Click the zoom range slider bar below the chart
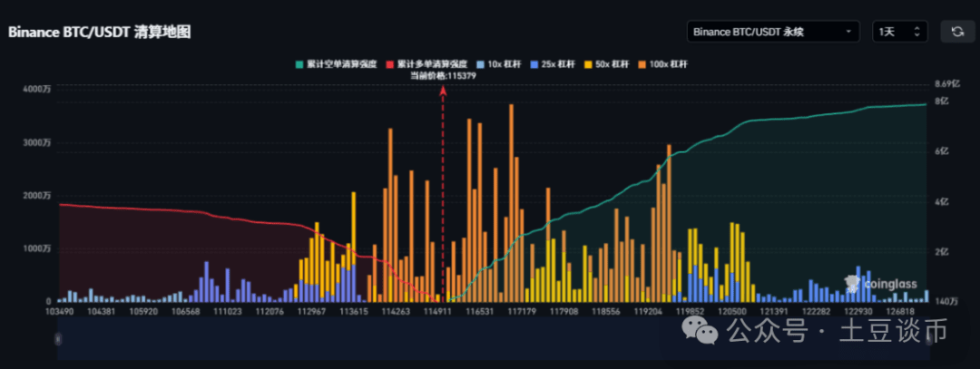Screen dimensions: 980x369 pos(494,338)
